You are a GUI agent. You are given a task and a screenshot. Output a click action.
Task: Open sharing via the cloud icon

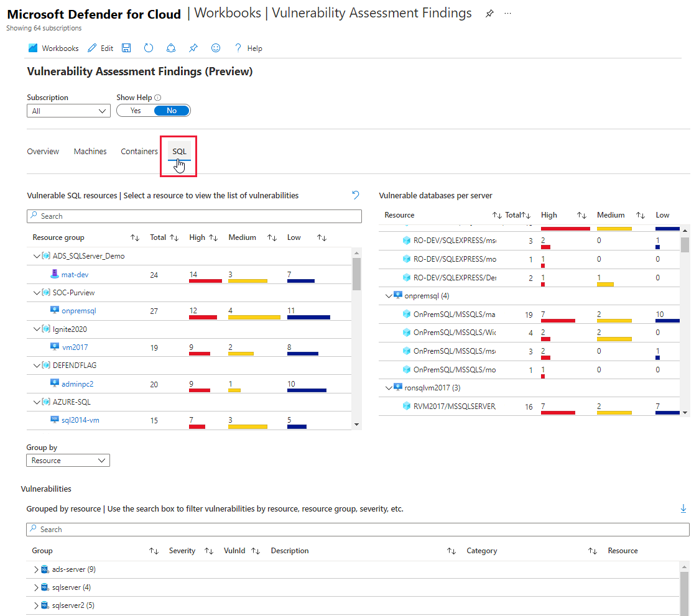point(171,48)
